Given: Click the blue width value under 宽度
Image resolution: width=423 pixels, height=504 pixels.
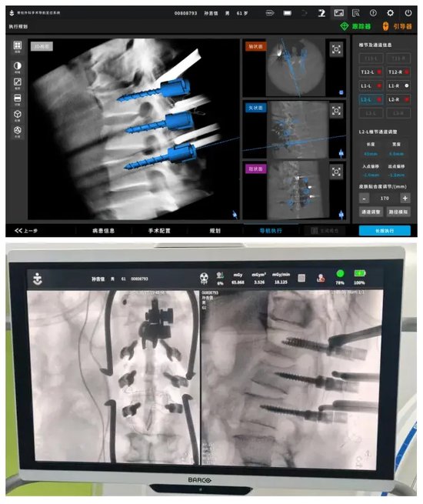Looking at the screenshot, I should point(396,154).
